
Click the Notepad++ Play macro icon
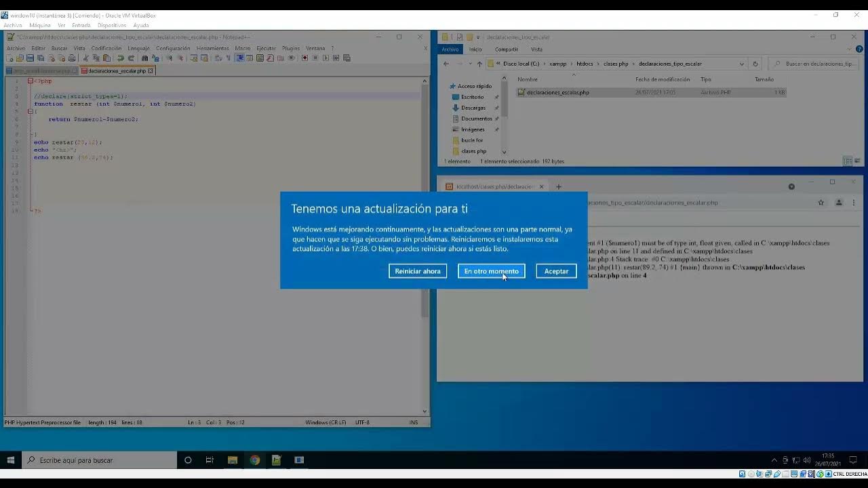pyautogui.click(x=325, y=58)
